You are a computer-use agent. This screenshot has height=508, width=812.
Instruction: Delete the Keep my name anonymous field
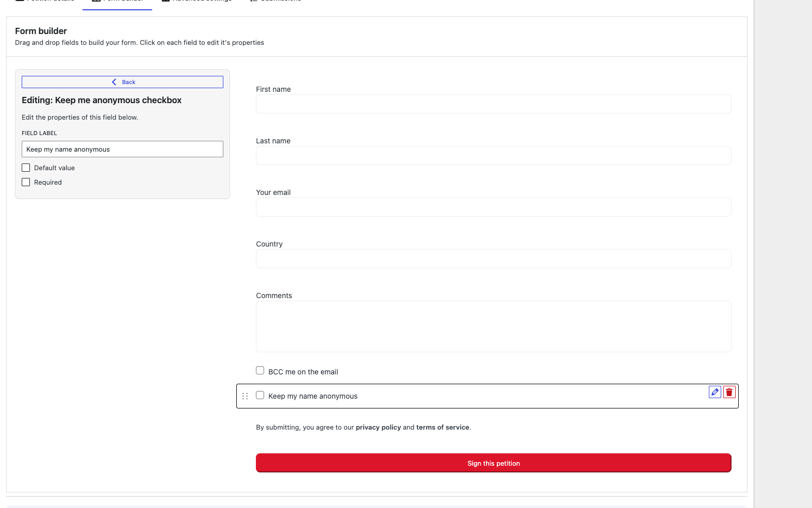729,392
